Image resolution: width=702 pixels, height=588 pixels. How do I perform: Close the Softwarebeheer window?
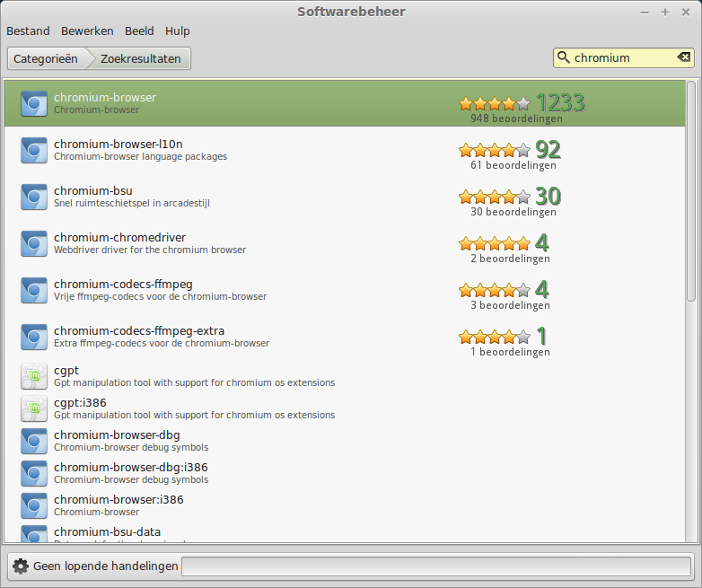686,12
